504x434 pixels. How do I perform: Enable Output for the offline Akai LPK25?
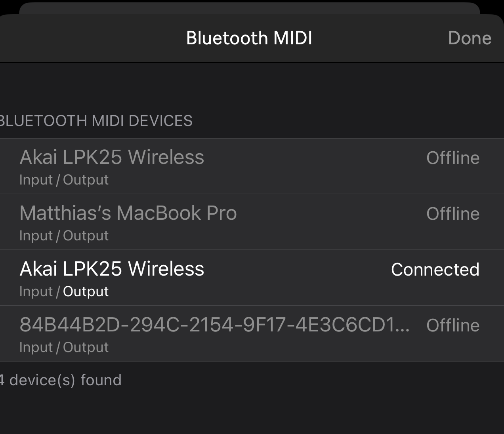pos(85,179)
